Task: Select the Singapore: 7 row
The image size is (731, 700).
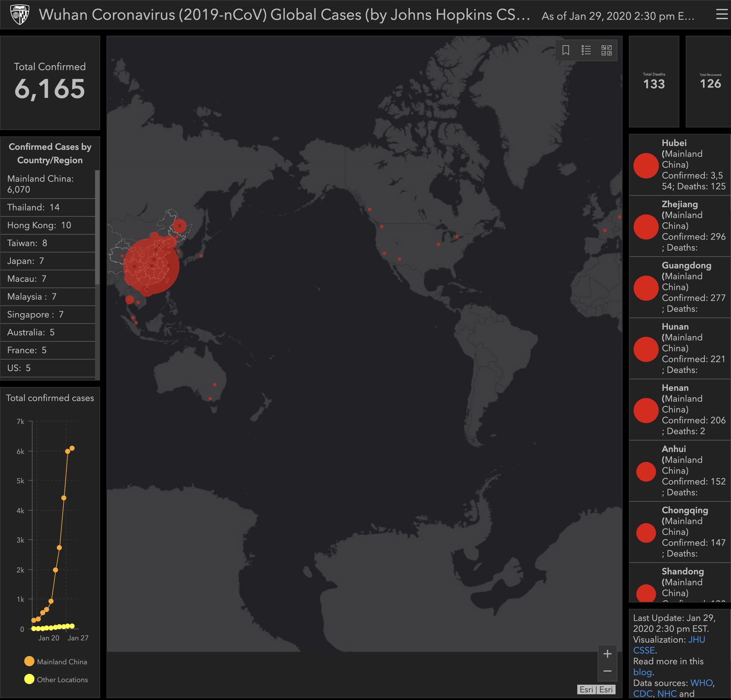Action: tap(48, 315)
